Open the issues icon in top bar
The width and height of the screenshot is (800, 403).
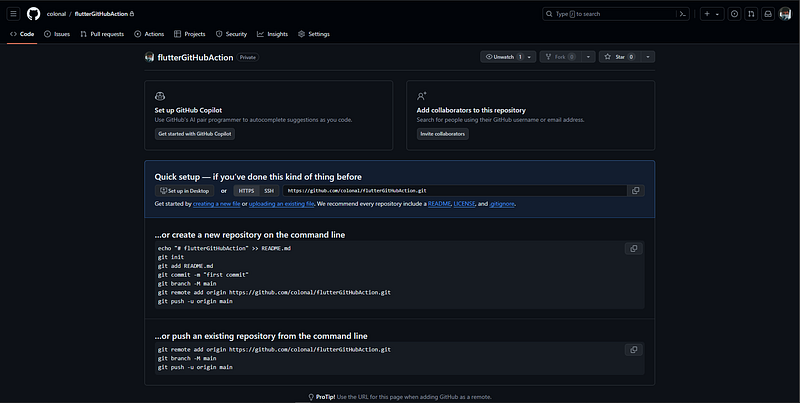tap(734, 14)
